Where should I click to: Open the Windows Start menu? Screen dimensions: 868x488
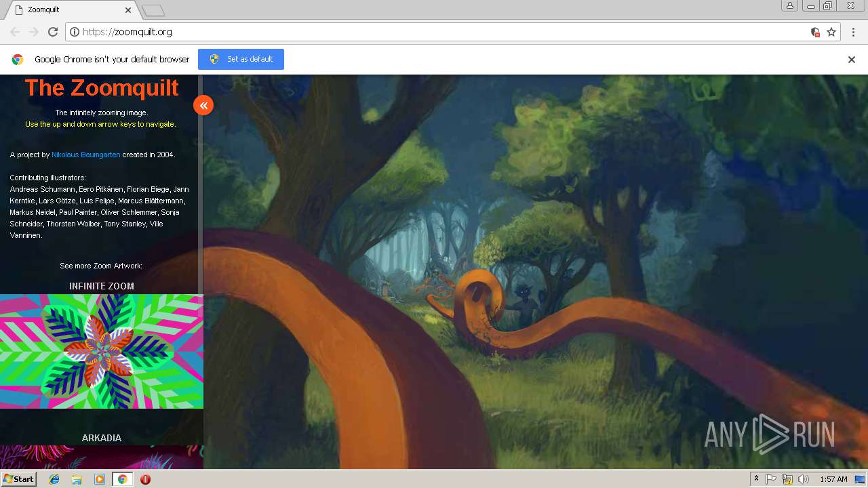tap(19, 479)
